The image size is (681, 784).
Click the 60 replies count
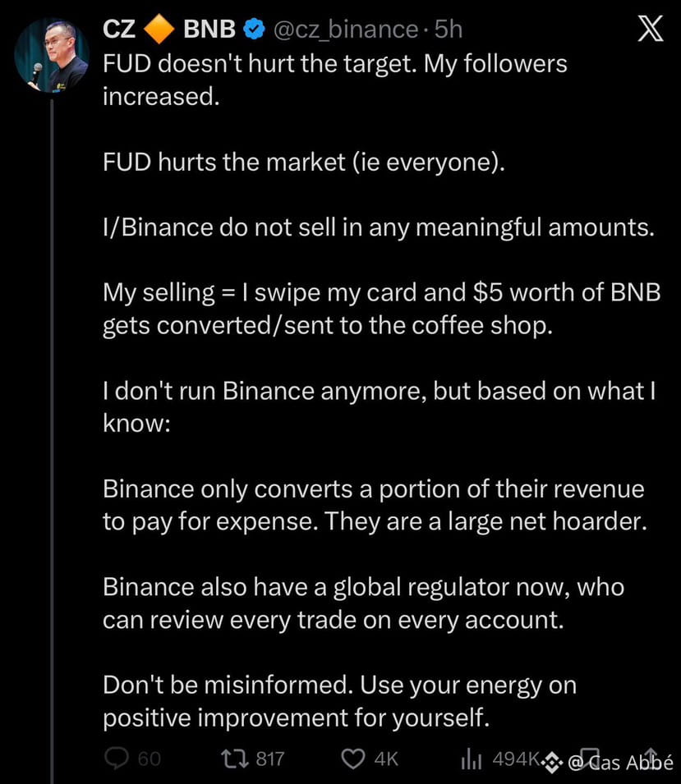(x=150, y=759)
